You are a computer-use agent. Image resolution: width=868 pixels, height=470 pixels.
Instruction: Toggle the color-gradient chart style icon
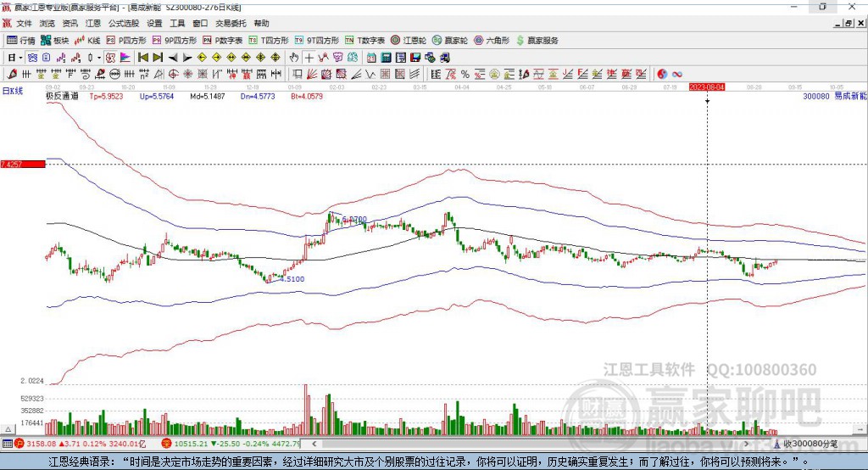pos(125,58)
